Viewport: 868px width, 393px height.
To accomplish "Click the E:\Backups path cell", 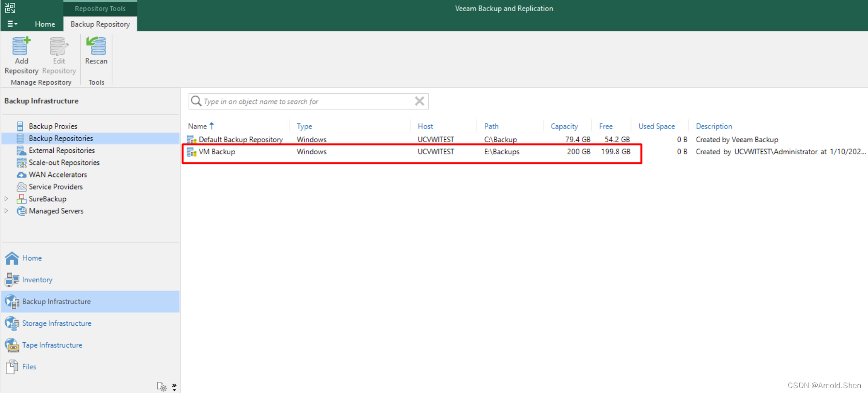I will point(502,152).
